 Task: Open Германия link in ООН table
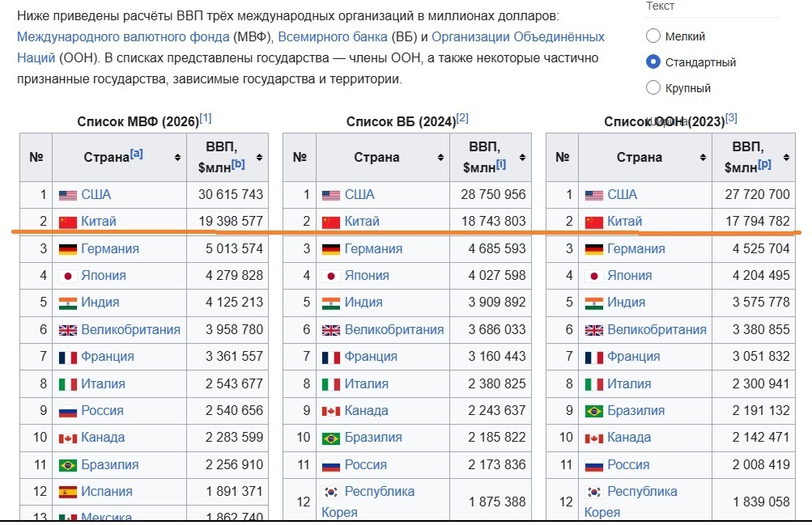(636, 249)
